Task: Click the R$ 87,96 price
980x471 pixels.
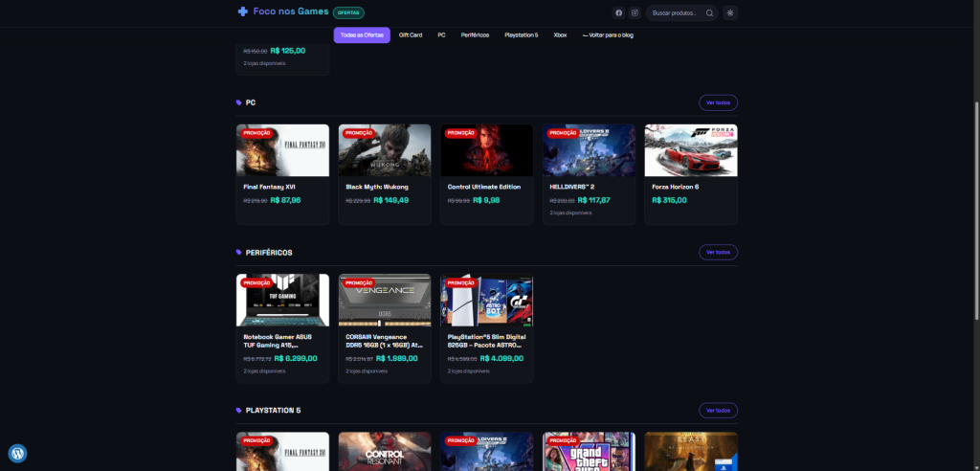Action: (285, 200)
